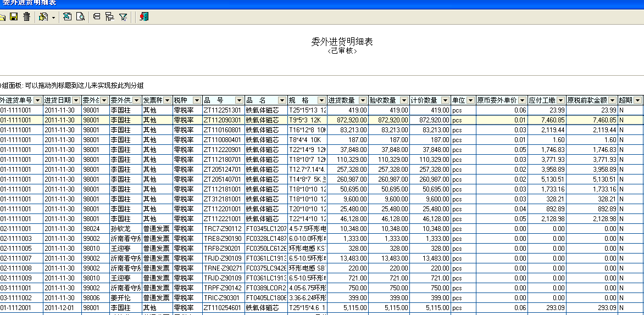Click the expand tree groups icon
The image size is (644, 315).
point(109,17)
